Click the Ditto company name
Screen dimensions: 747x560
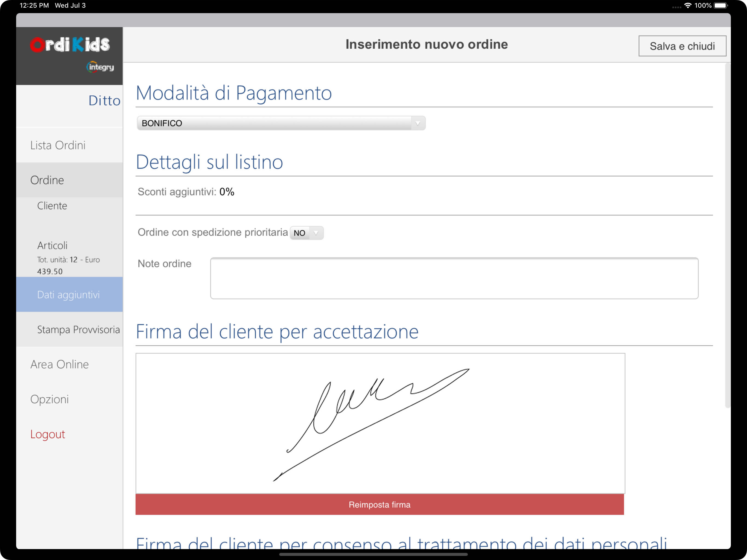[104, 101]
